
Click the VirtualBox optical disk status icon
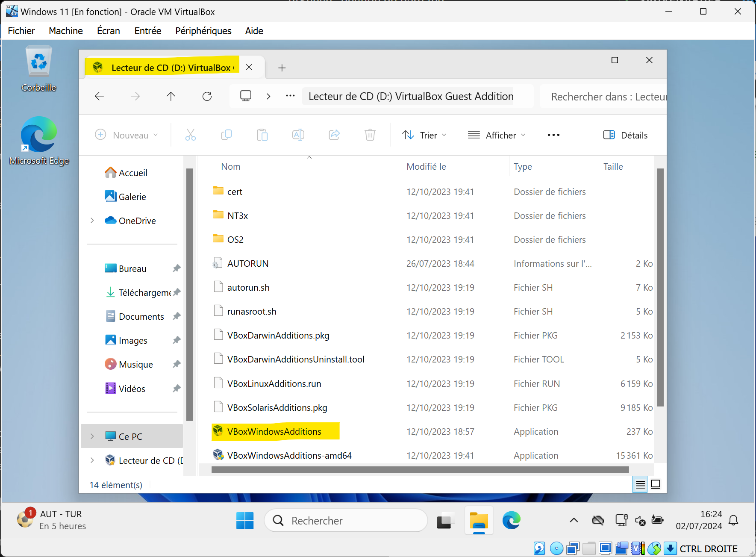point(556,548)
